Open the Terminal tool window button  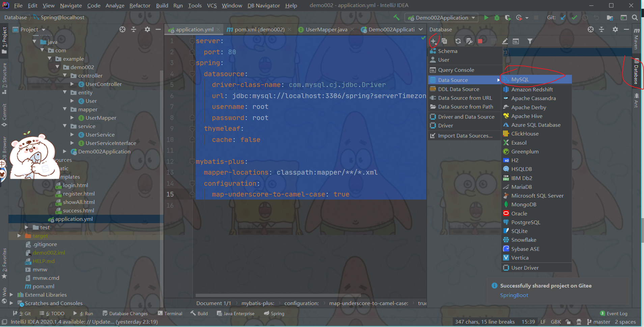click(170, 314)
